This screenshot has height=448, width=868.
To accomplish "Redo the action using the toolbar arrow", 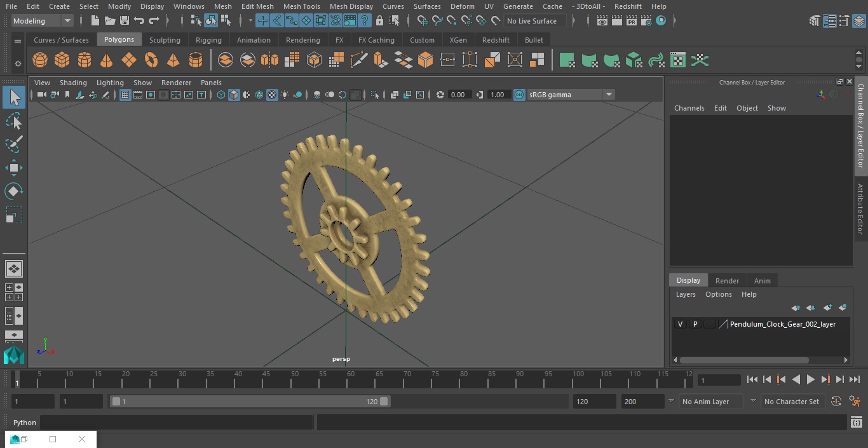I will click(x=154, y=21).
